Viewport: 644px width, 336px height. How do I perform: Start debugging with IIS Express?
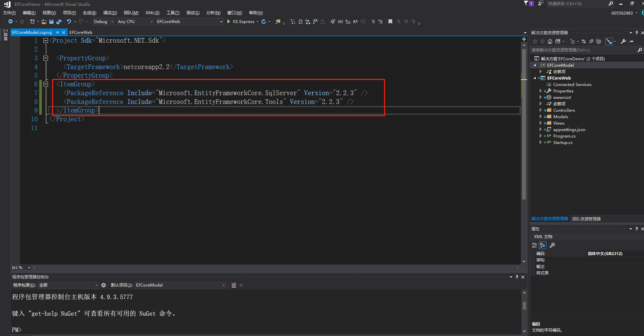coord(240,22)
